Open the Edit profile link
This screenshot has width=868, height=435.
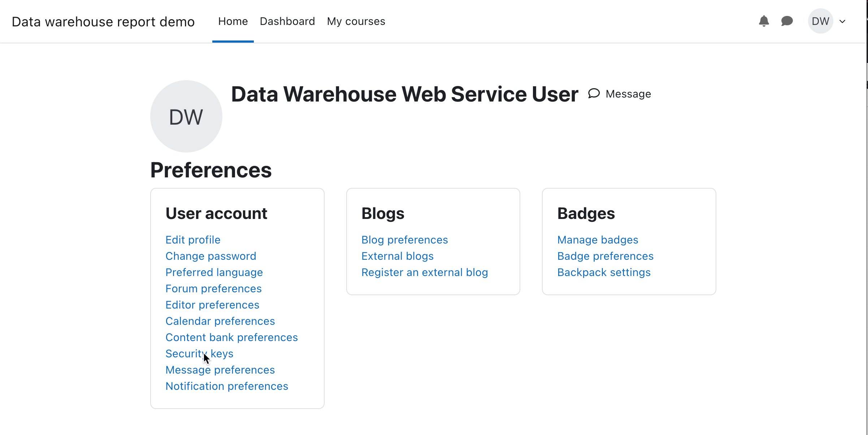(x=193, y=240)
